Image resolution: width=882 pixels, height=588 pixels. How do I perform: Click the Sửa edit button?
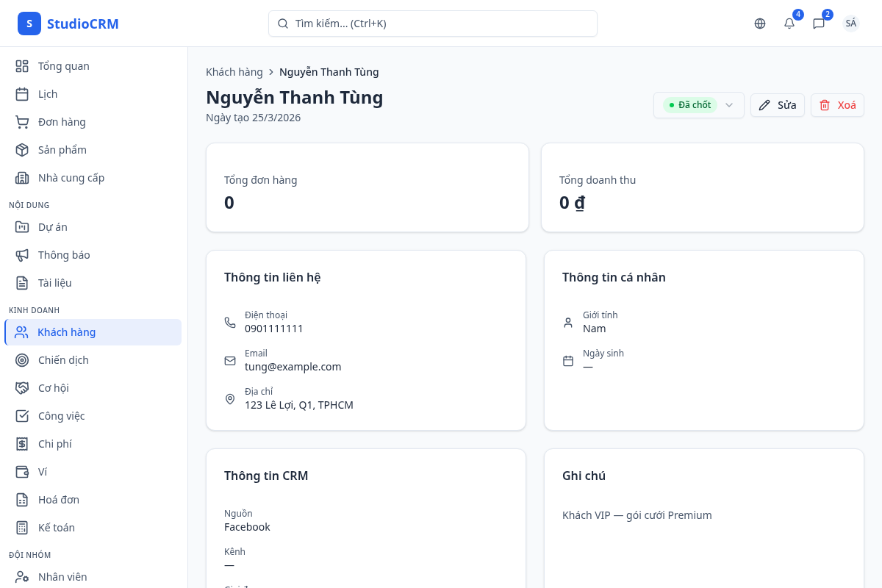[777, 105]
